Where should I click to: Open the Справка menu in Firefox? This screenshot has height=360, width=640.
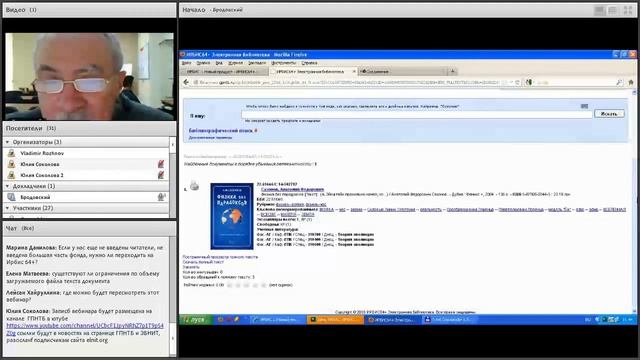click(x=309, y=63)
